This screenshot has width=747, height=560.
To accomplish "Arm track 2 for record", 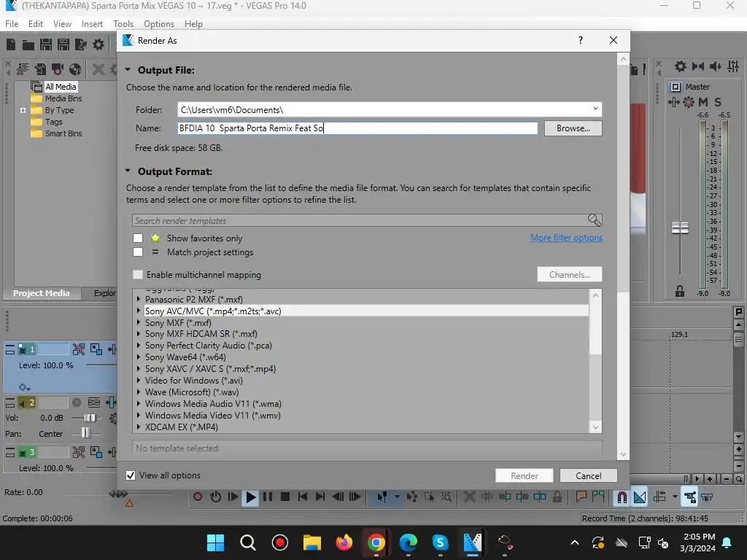I will point(76,402).
